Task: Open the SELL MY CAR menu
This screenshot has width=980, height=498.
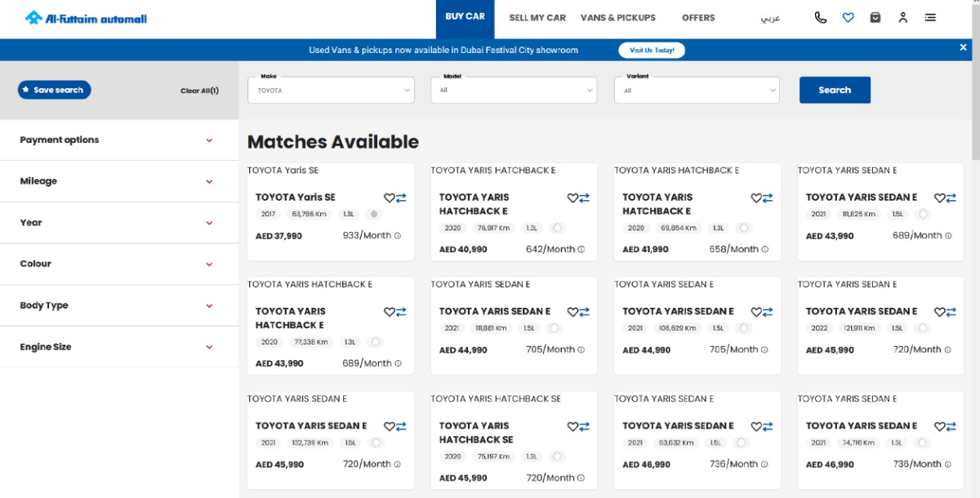Action: pos(537,18)
